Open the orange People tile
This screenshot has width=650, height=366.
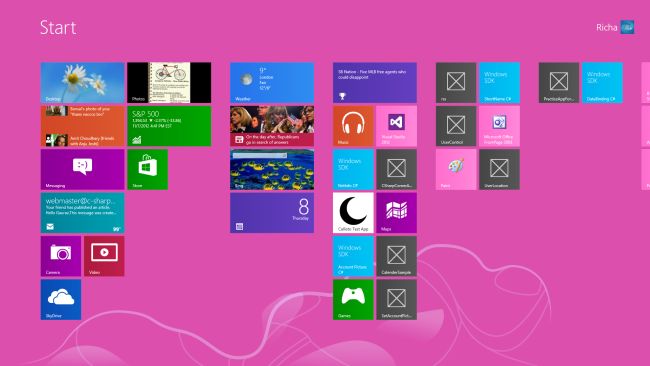pos(82,126)
